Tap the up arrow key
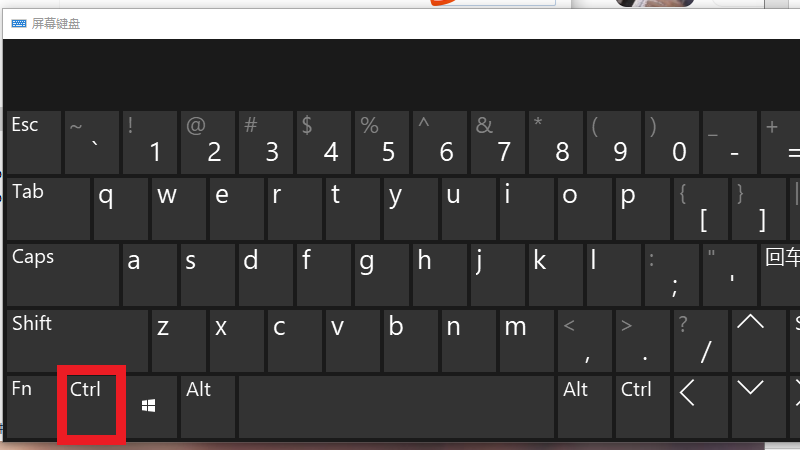 759,341
